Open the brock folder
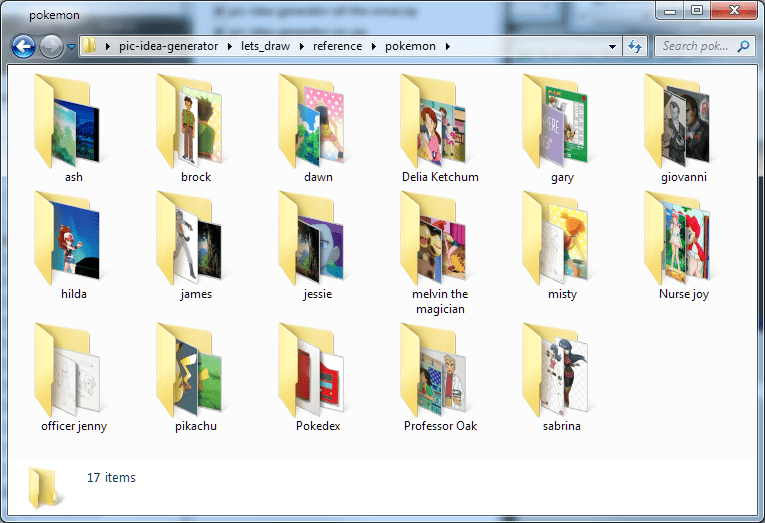 click(196, 123)
